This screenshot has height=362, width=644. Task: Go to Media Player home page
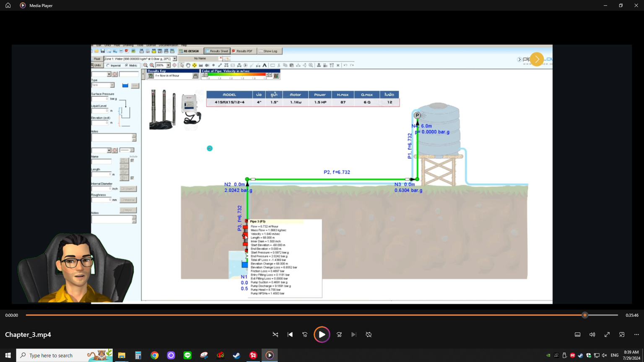8,5
